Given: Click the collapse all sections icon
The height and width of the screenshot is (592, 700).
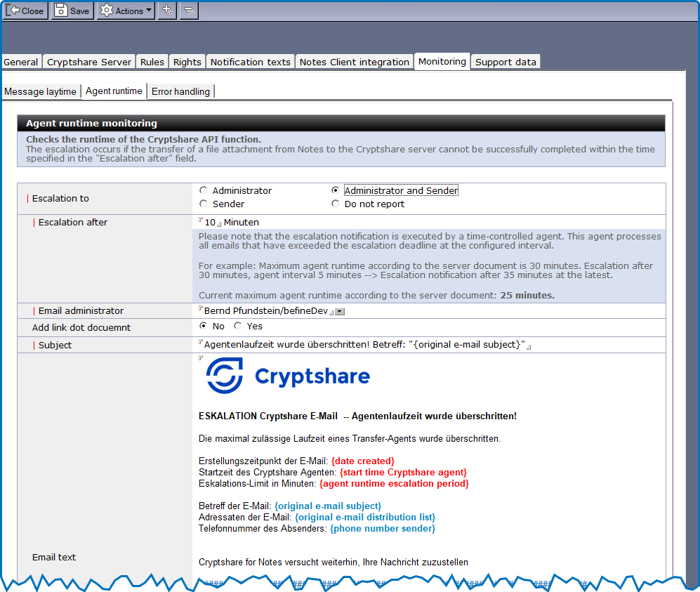Looking at the screenshot, I should (x=188, y=11).
